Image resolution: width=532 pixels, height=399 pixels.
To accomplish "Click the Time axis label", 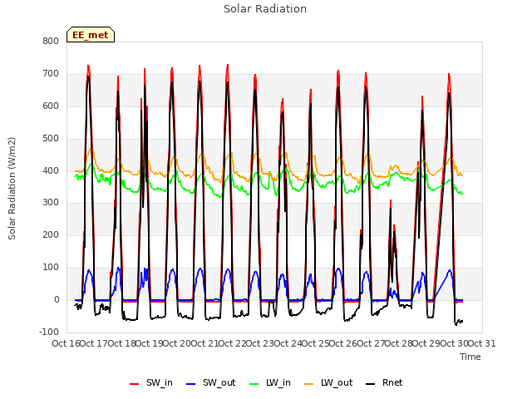I will (x=470, y=357).
